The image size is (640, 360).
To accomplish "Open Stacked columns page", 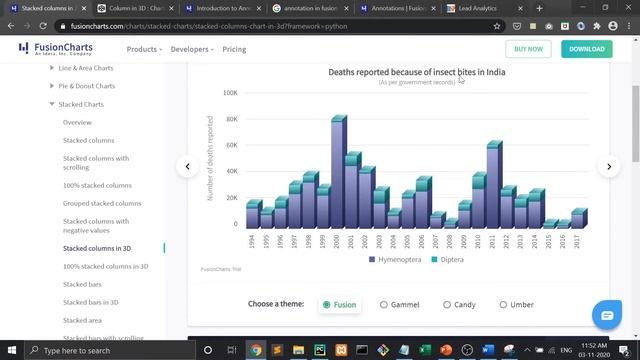I will pos(89,140).
